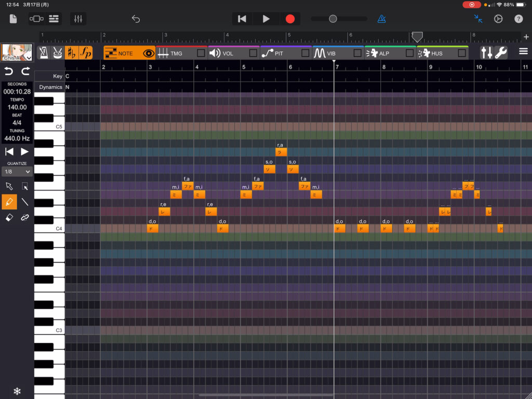The height and width of the screenshot is (399, 532).
Task: Enable the TMG parameter checkbox
Action: coord(201,53)
